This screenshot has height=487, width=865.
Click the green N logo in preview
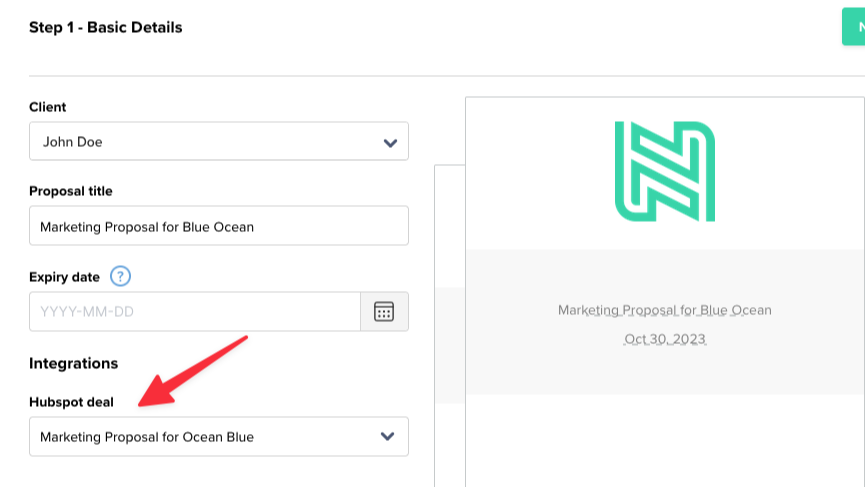[664, 171]
